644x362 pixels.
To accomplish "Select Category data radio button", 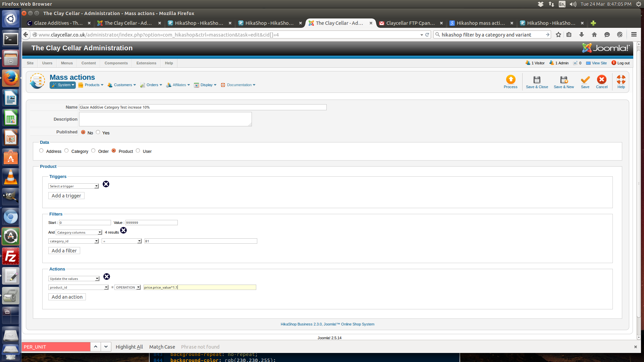I will pyautogui.click(x=66, y=150).
